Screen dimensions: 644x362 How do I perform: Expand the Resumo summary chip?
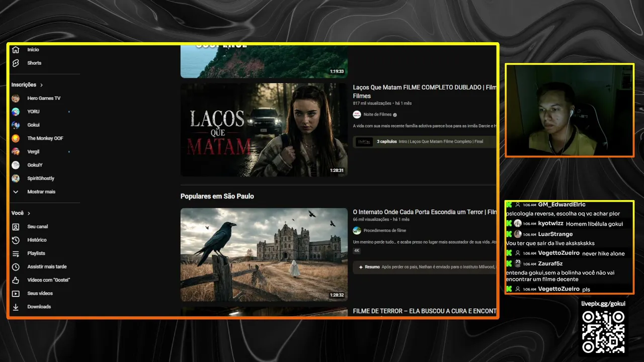[425, 267]
